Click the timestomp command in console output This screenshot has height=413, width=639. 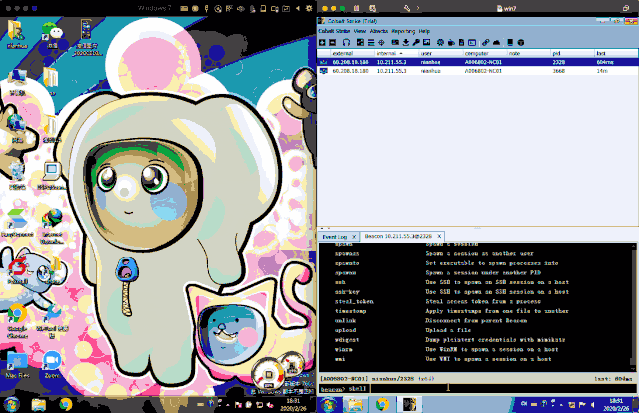350,311
